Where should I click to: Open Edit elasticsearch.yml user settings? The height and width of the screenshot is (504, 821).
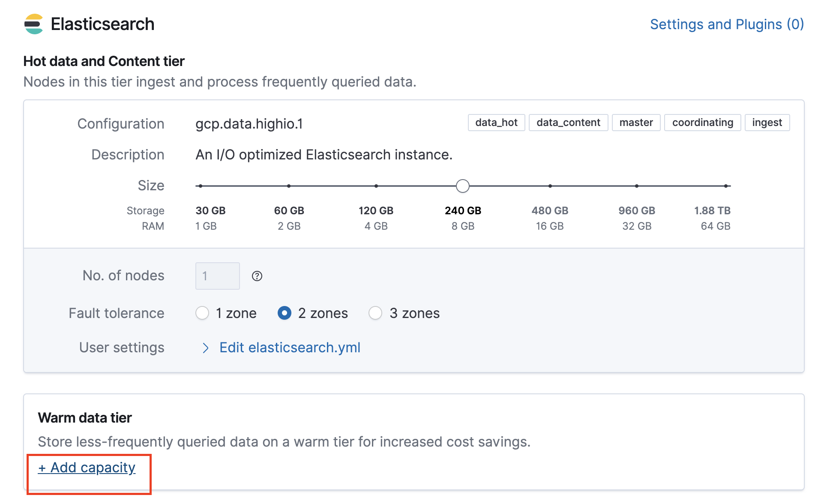290,348
